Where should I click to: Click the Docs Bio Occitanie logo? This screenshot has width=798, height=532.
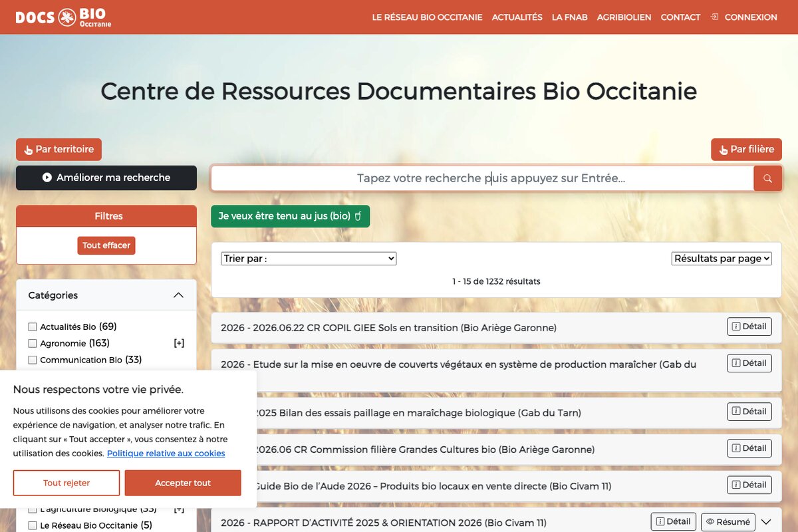63,17
